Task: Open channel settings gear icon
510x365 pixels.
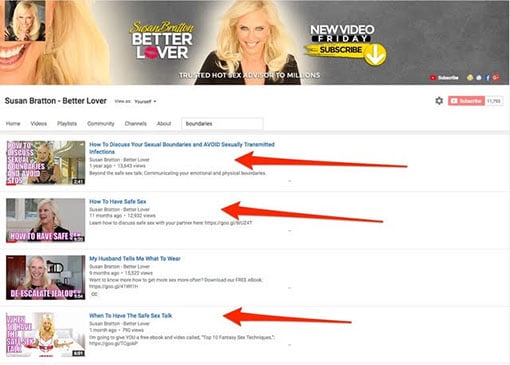Action: click(x=439, y=100)
